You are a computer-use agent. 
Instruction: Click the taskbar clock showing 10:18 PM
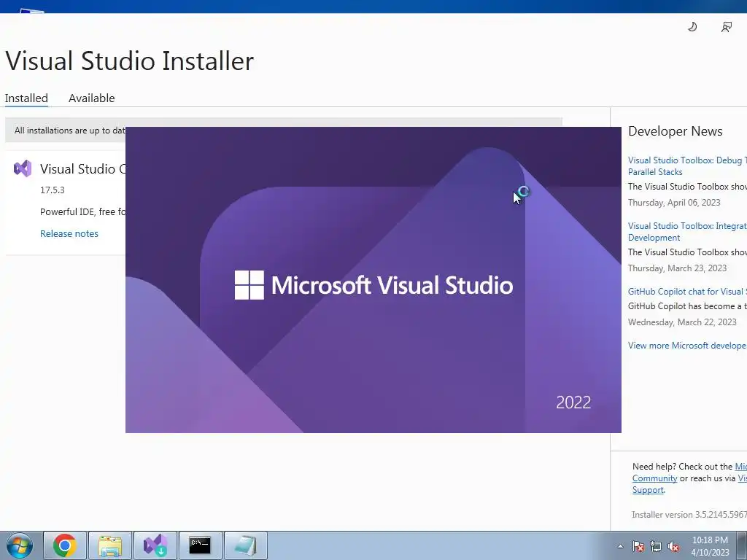710,546
